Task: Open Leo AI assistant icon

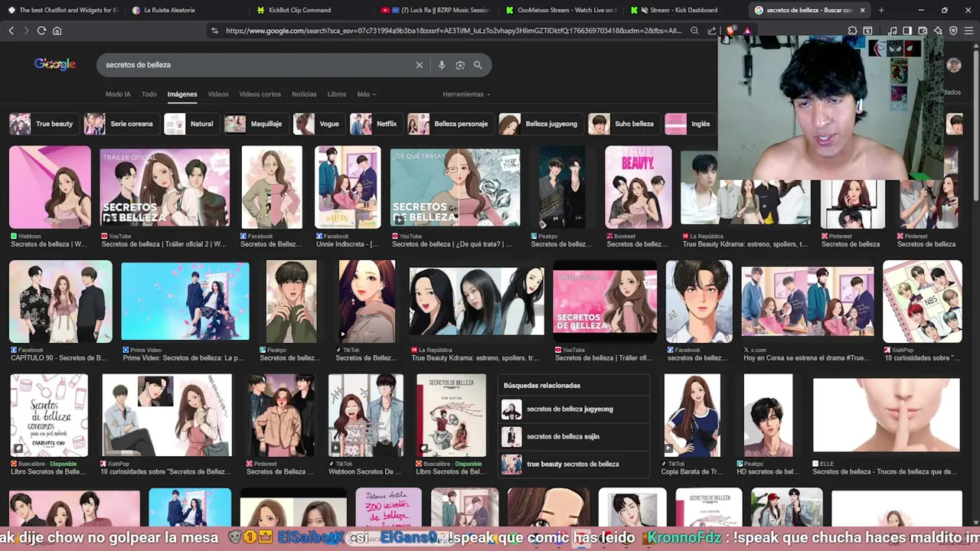Action: coord(938,31)
